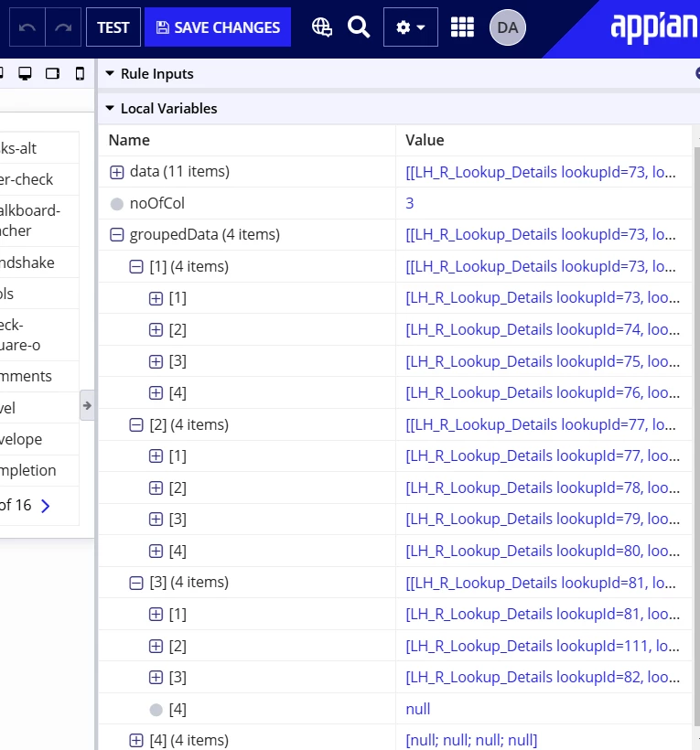This screenshot has width=700, height=750.
Task: Expand the item with lookupId=77 row
Action: (156, 456)
